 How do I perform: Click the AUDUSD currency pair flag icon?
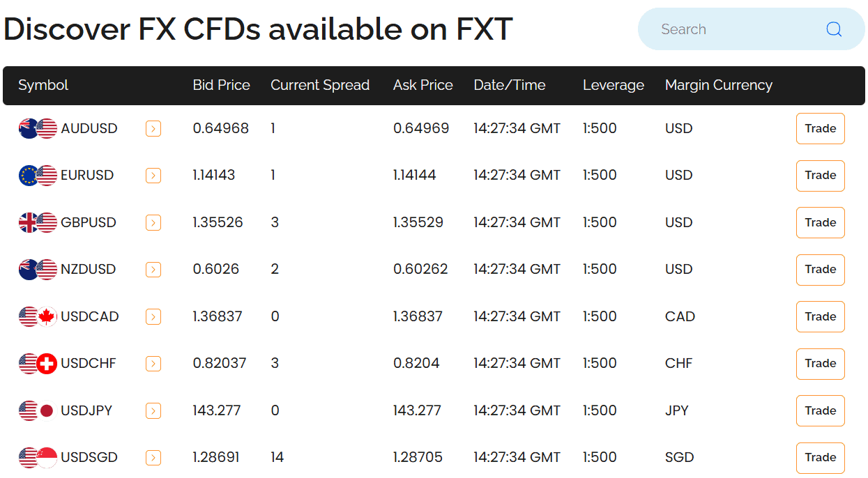click(x=37, y=128)
